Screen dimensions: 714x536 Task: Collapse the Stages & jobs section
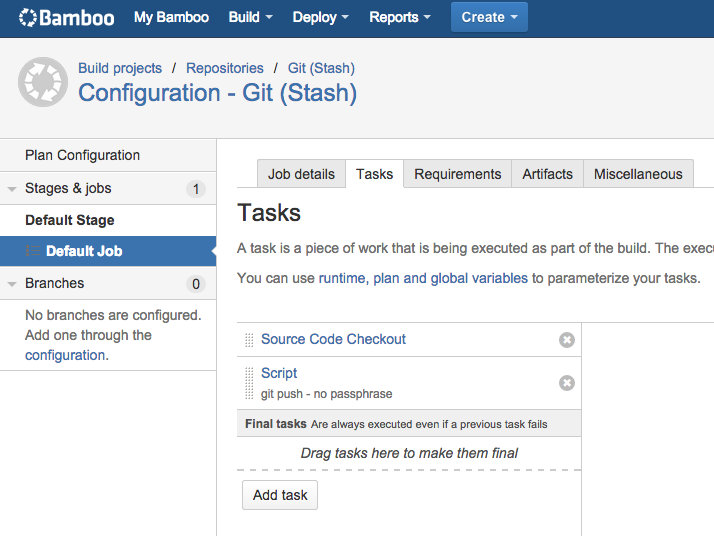(x=13, y=189)
